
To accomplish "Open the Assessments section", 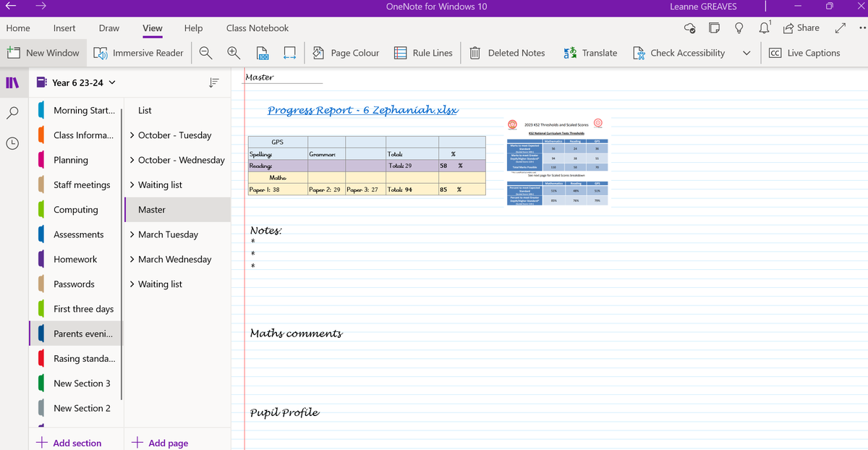I will pos(76,234).
